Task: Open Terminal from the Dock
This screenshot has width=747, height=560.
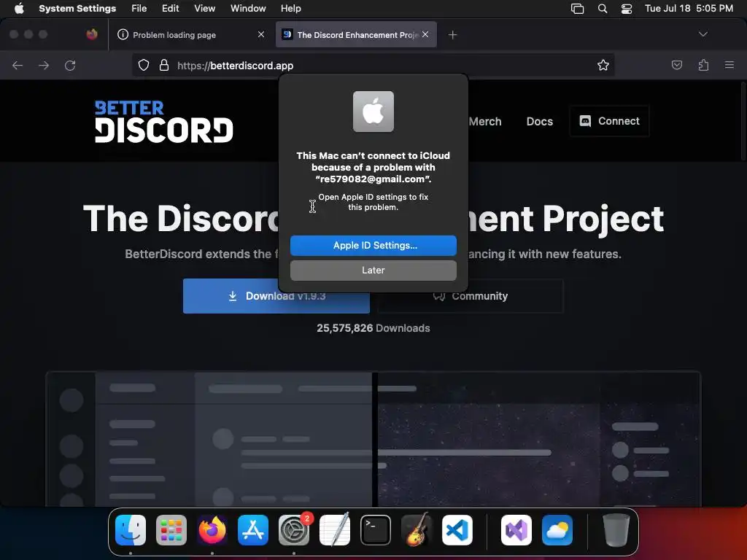Action: coord(376,529)
